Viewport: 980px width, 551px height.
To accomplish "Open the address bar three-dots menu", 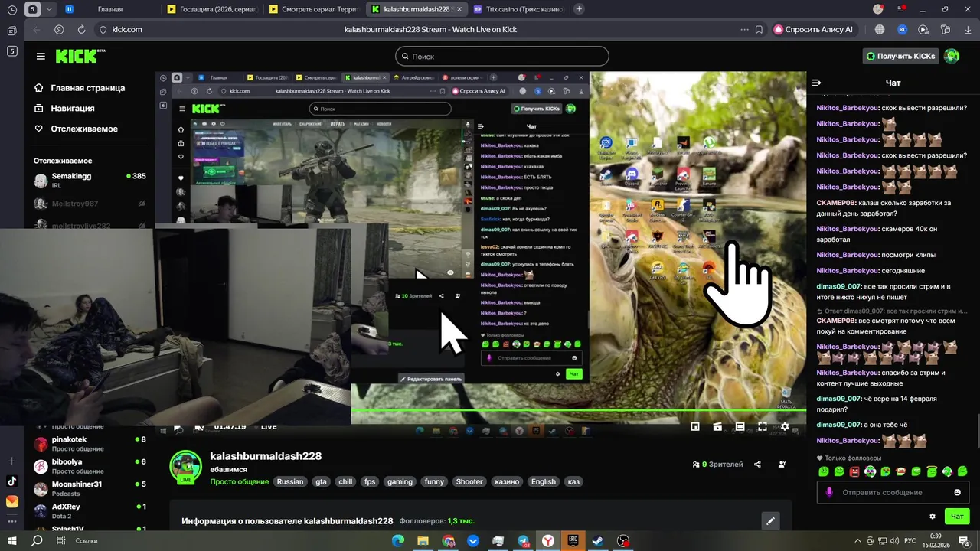I will tap(744, 29).
